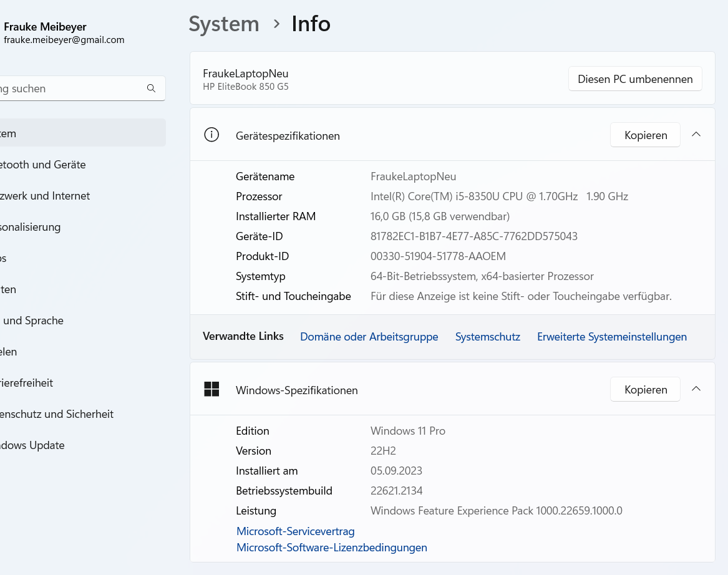
Task: Click the info icon beside Gerätespezifikationen
Action: [211, 135]
